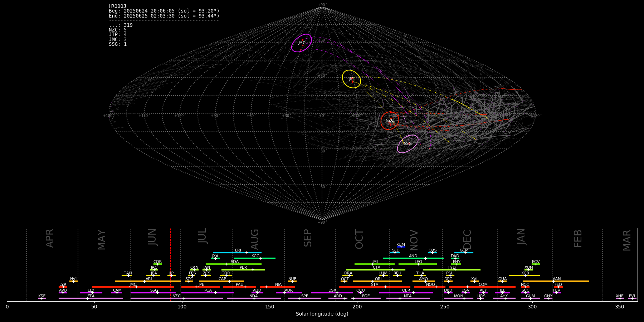Click the KCG green activity bar
Image resolution: width=644 pixels, height=322 pixels.
[255, 258]
